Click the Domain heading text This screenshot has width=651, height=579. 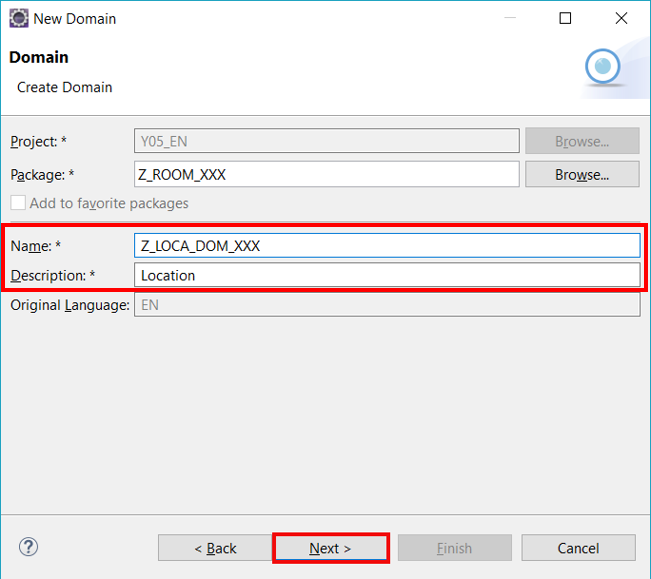click(39, 57)
